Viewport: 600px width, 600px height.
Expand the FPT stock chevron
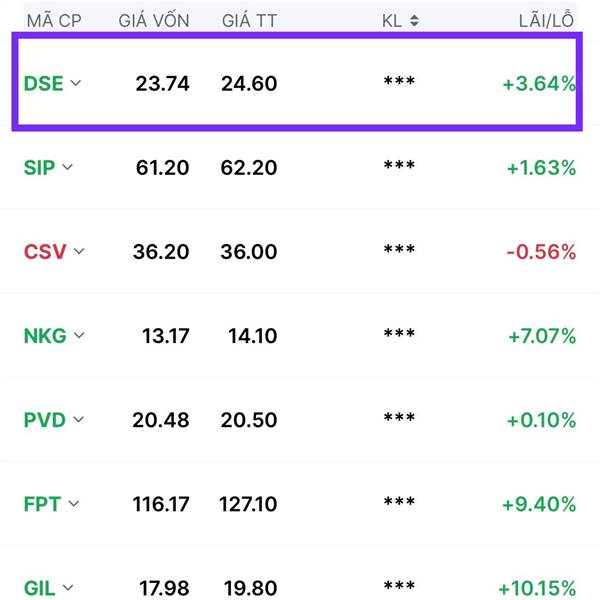74,504
